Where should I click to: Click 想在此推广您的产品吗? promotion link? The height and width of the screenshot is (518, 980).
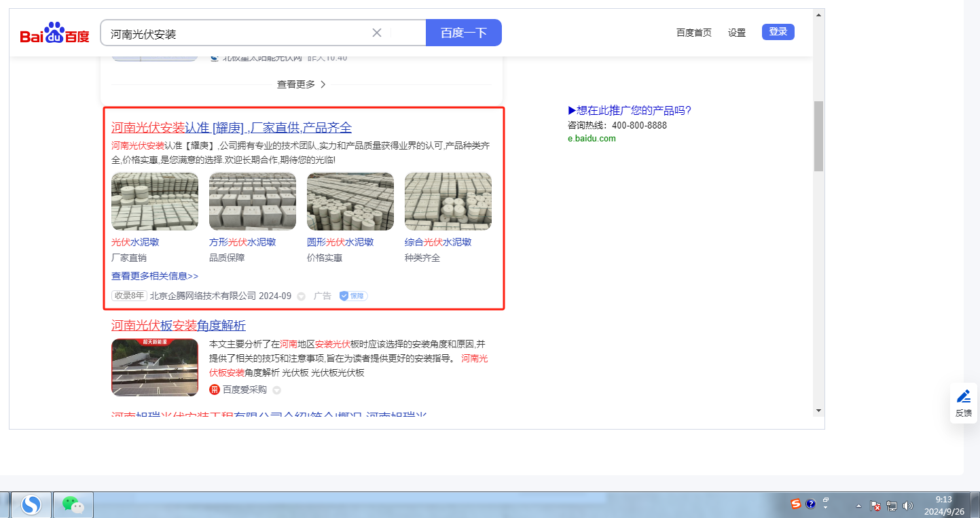pyautogui.click(x=630, y=111)
